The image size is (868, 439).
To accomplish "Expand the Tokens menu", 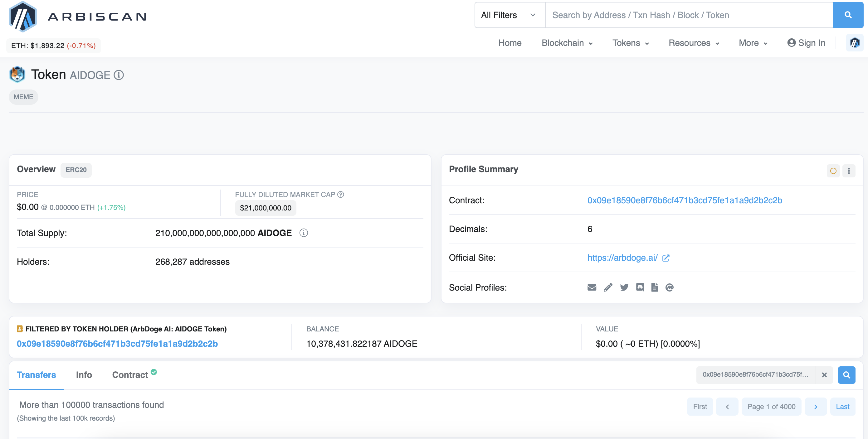I will point(631,43).
